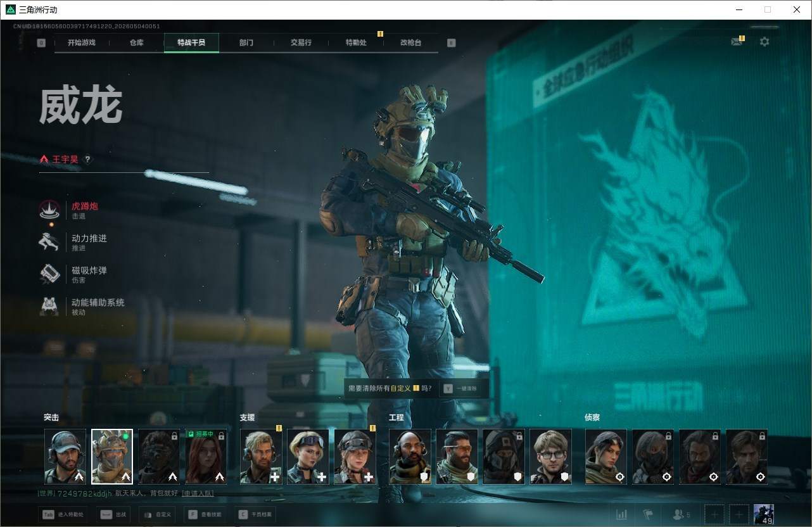Select 支援 operator with goggles on blonde hair
The height and width of the screenshot is (527, 812).
point(308,457)
